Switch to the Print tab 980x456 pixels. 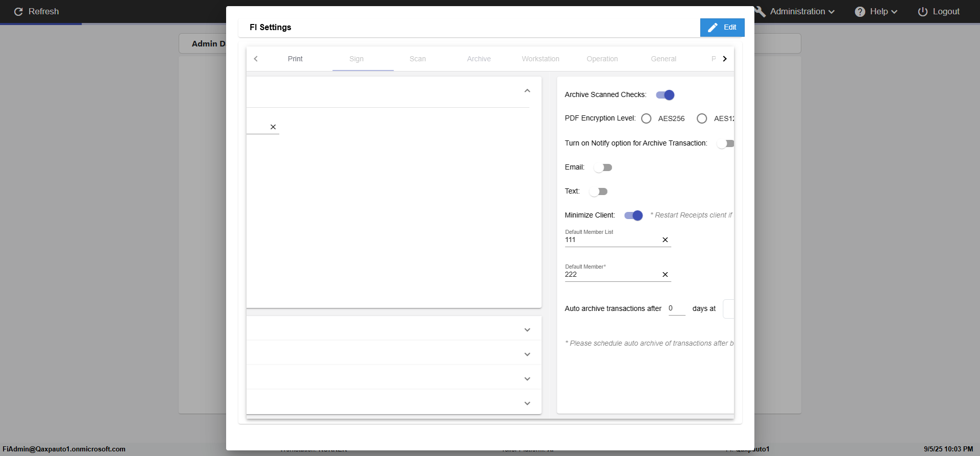point(295,59)
